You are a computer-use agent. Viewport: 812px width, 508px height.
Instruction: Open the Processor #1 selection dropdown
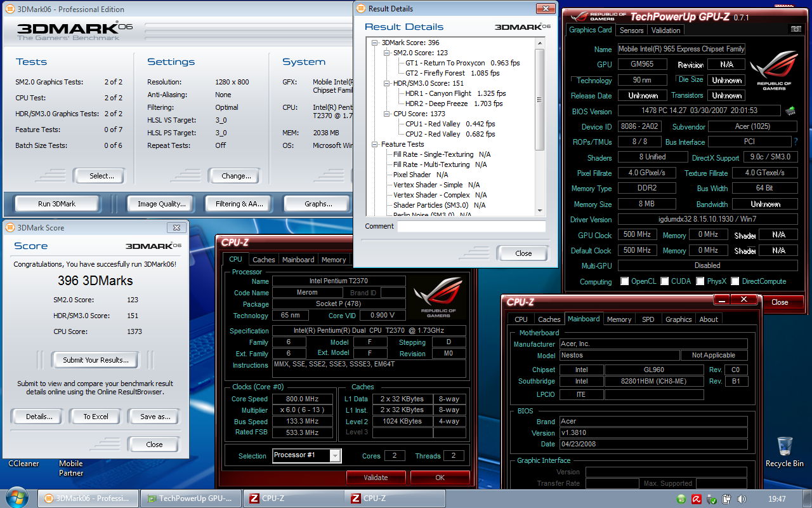coord(336,455)
